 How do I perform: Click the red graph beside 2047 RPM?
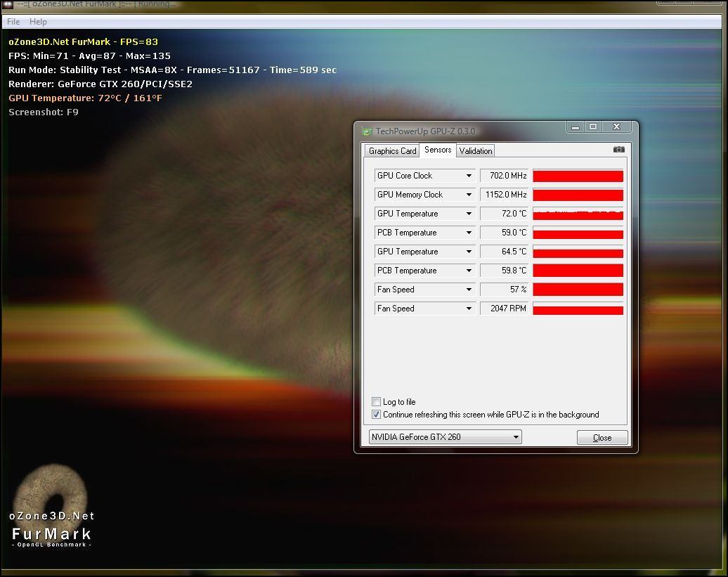pos(578,309)
